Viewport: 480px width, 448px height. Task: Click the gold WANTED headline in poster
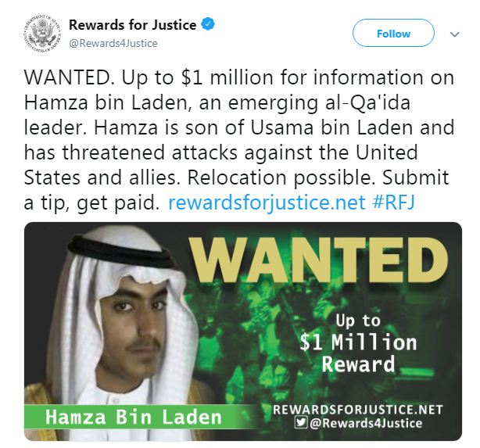pos(318,260)
